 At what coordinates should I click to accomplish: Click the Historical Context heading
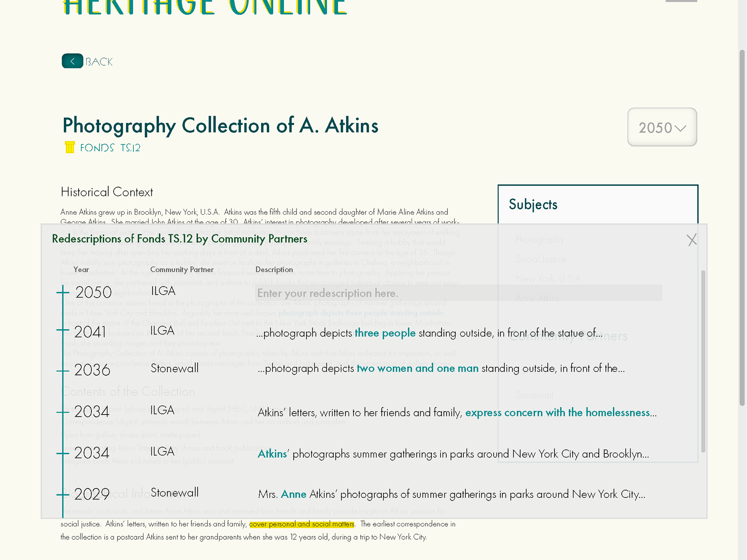coord(107,192)
